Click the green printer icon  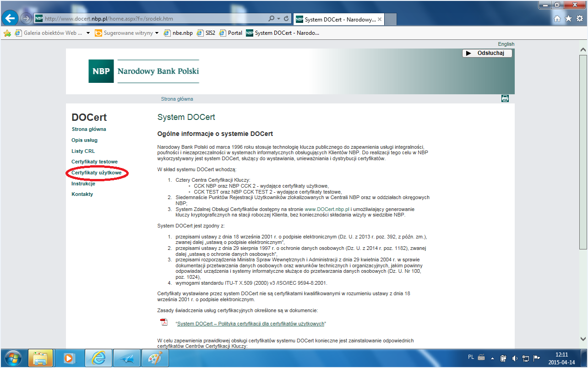click(x=505, y=98)
